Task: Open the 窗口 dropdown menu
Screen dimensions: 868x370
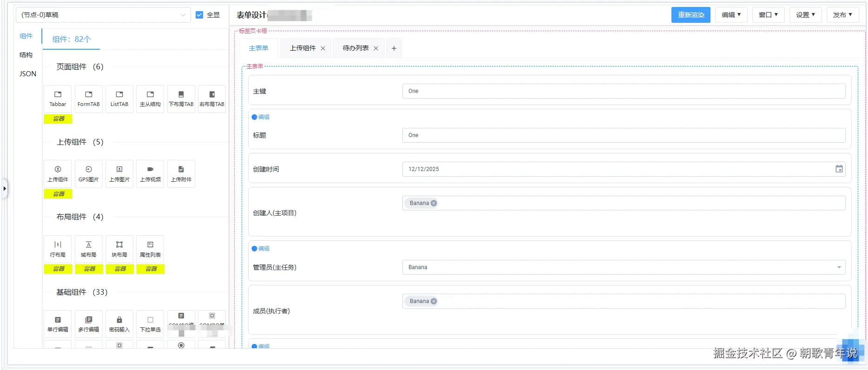Action: pos(768,15)
